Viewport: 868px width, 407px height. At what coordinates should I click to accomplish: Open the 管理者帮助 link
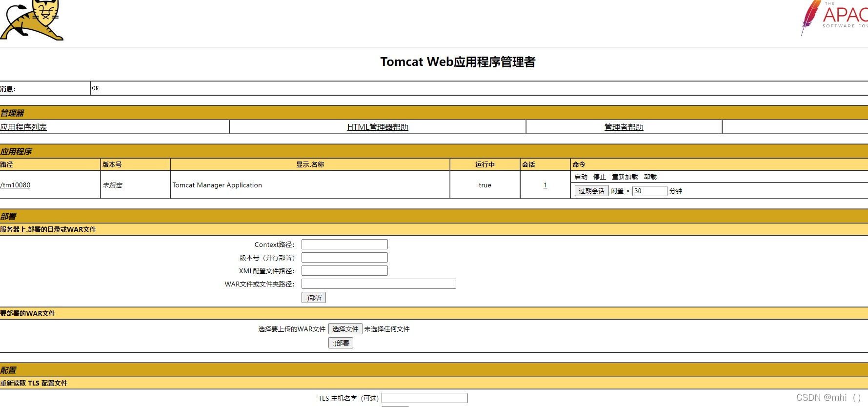(624, 127)
